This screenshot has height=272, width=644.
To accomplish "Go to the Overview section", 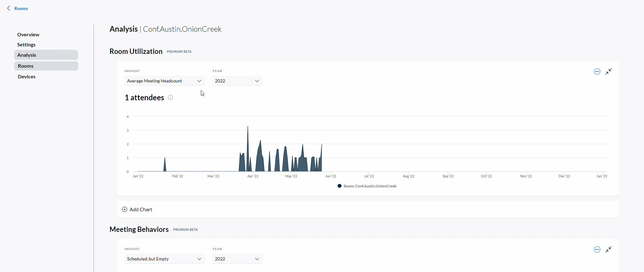I will [x=28, y=34].
